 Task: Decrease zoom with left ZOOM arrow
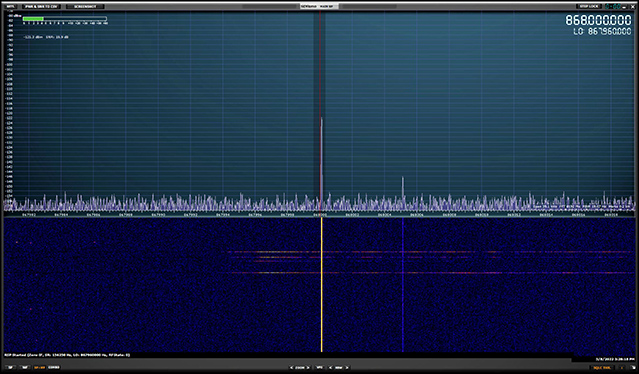point(291,367)
